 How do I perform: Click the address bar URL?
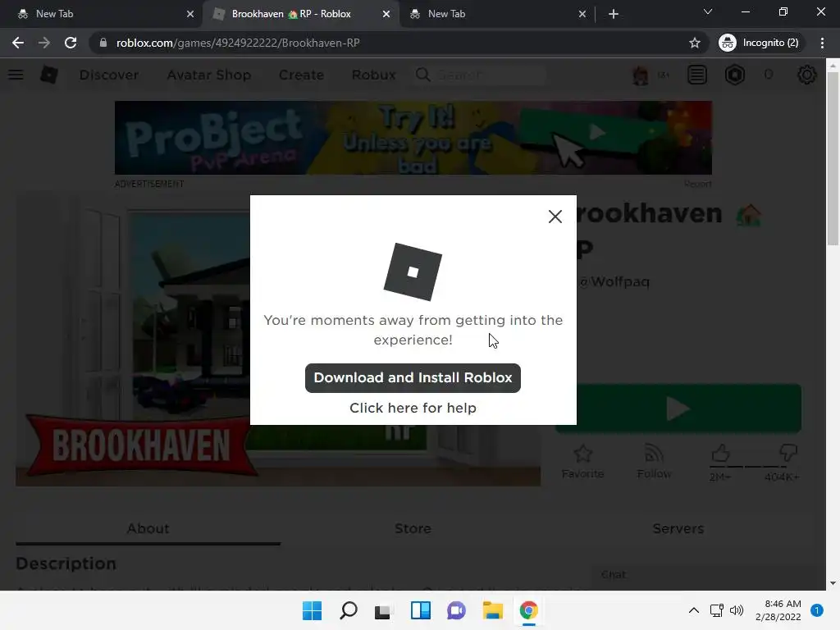click(238, 43)
